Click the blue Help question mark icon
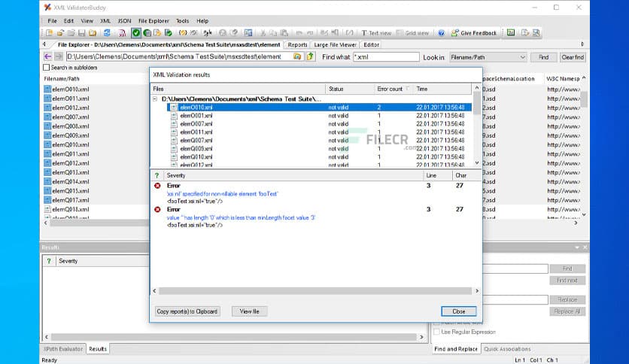 coord(441,33)
